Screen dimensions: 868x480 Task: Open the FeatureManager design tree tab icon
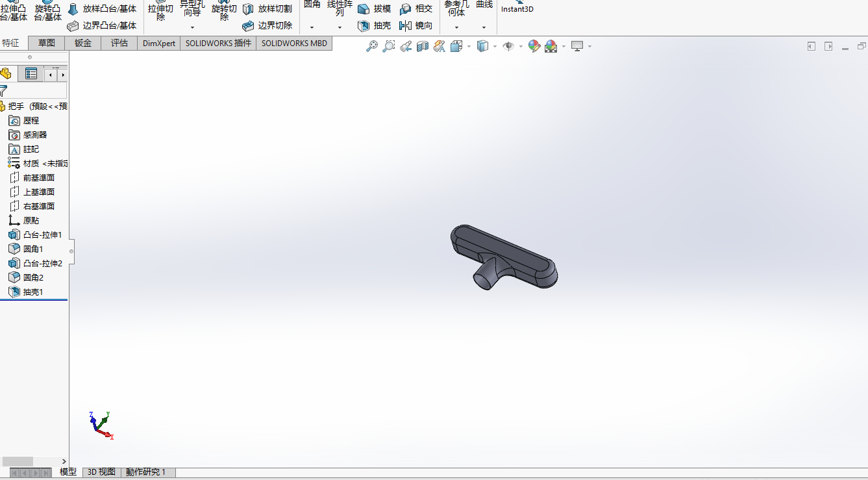[6, 74]
